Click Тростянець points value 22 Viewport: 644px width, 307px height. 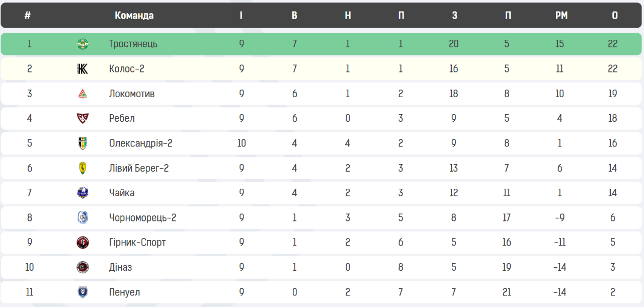612,44
